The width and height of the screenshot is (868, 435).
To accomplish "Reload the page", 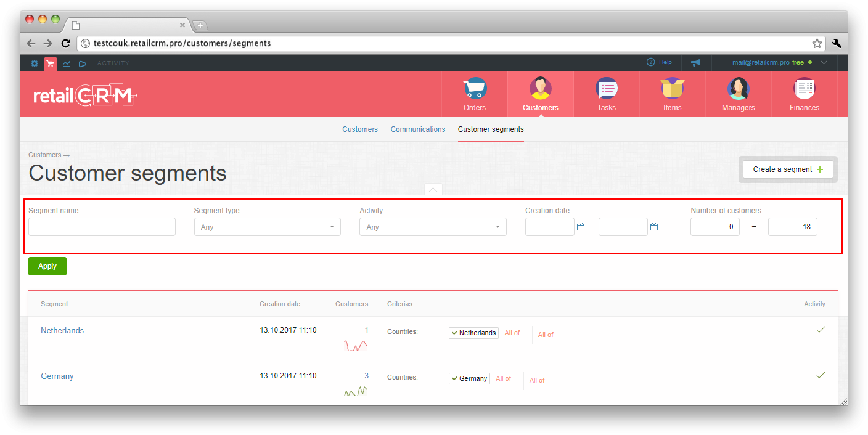I will click(x=65, y=43).
